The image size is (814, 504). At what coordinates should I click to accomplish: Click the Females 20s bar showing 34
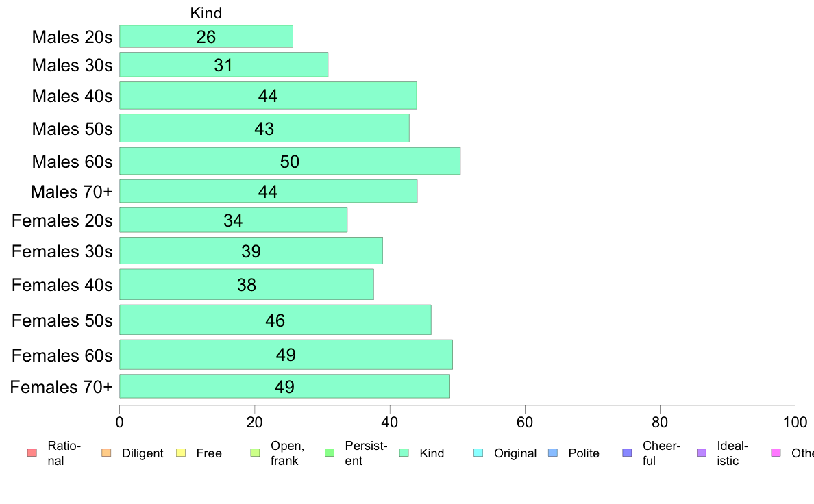point(233,220)
